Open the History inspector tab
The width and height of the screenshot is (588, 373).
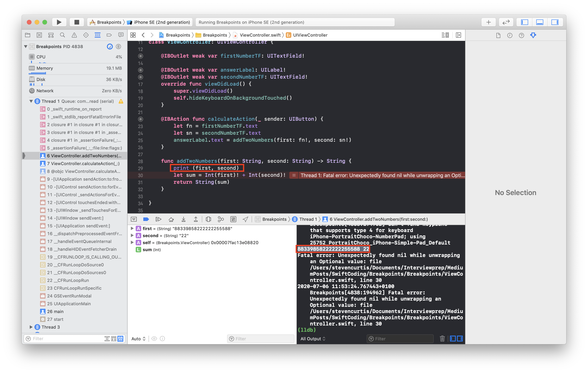(510, 35)
